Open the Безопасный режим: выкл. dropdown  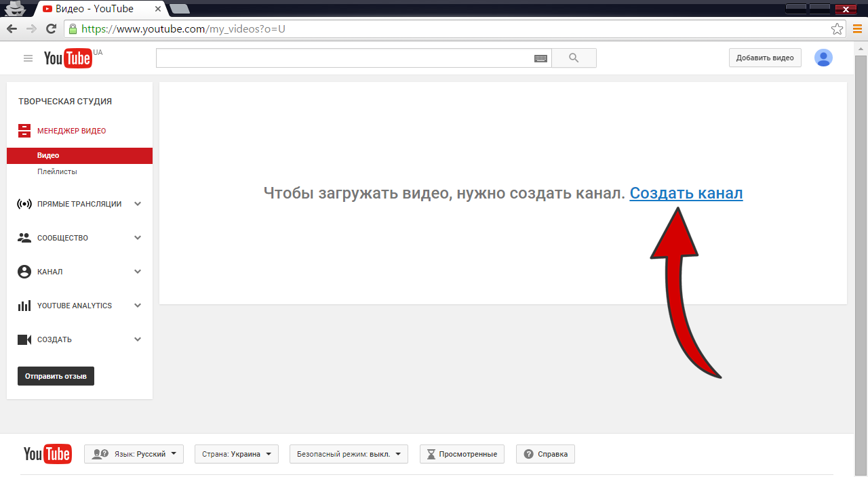349,454
